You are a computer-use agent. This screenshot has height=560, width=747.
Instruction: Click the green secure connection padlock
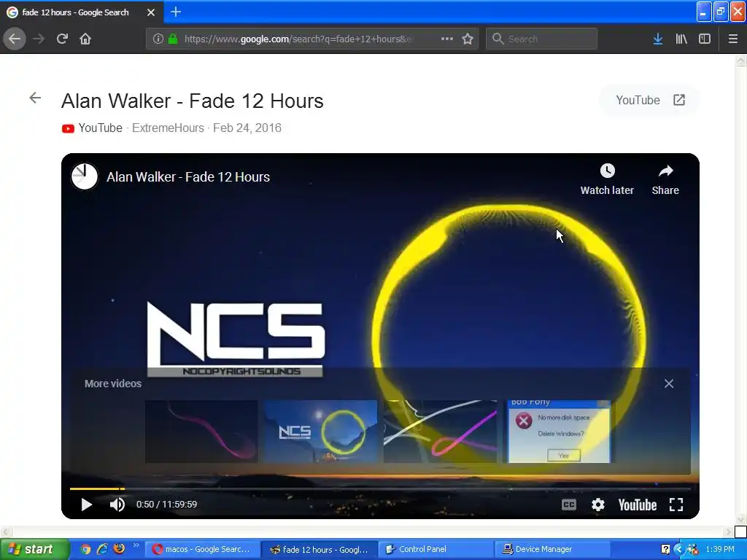(173, 39)
